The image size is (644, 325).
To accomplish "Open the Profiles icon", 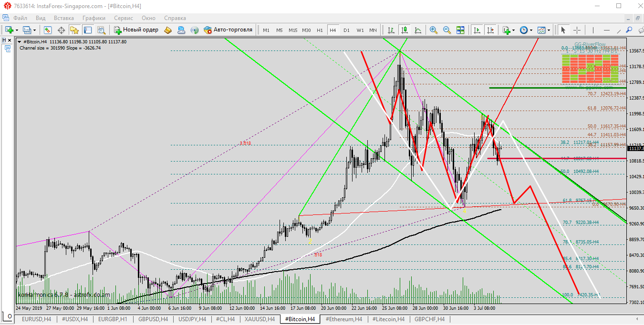I will [27, 30].
